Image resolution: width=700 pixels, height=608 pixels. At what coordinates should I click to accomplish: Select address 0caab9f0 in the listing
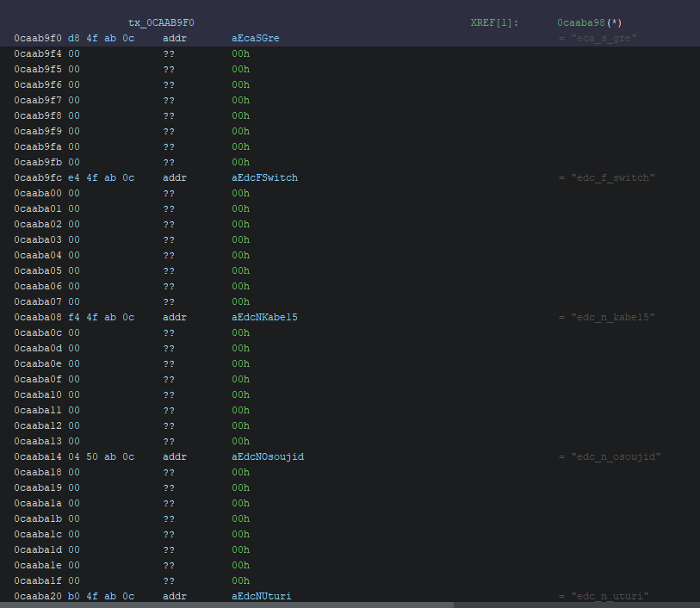[38, 38]
